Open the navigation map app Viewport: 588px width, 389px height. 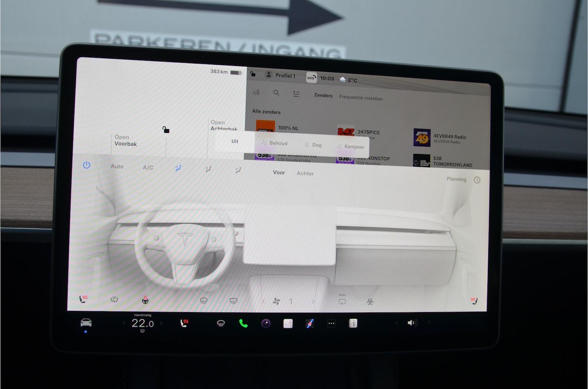click(310, 323)
